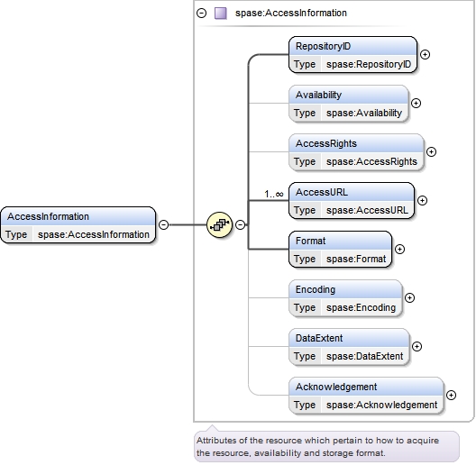Collapse the sequence compositor children

(x=240, y=224)
